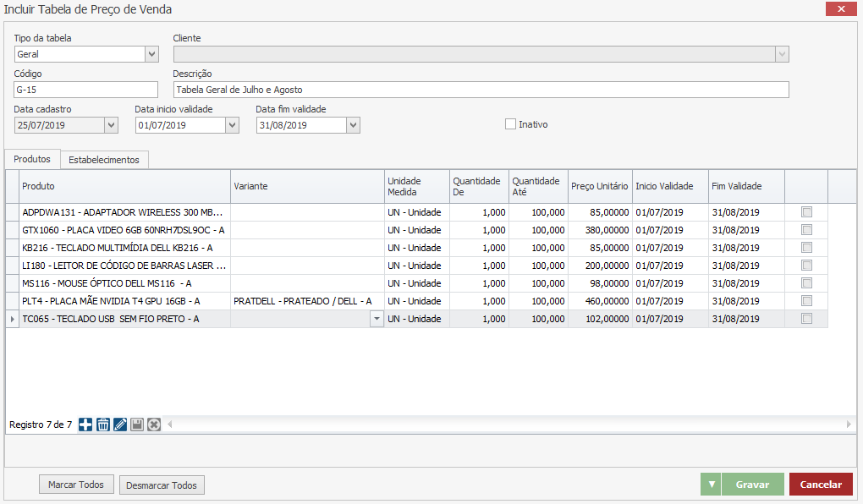Open the Tipo da tabela dropdown
Screen dimensions: 863x504
[152, 54]
